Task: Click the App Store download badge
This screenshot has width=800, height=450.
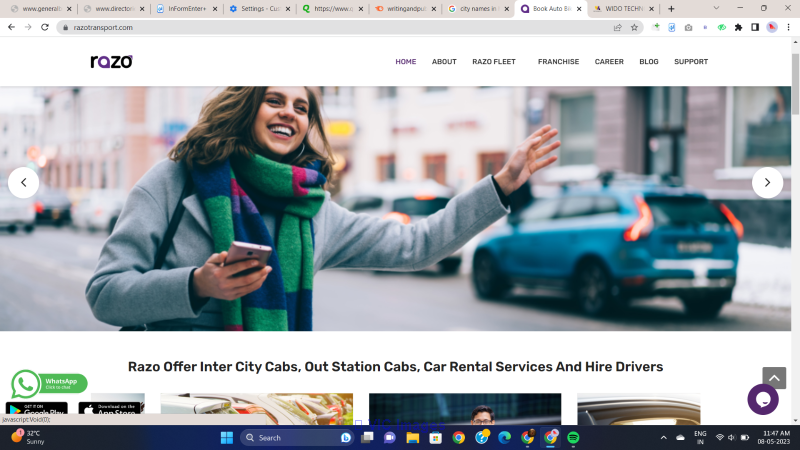Action: pos(111,409)
